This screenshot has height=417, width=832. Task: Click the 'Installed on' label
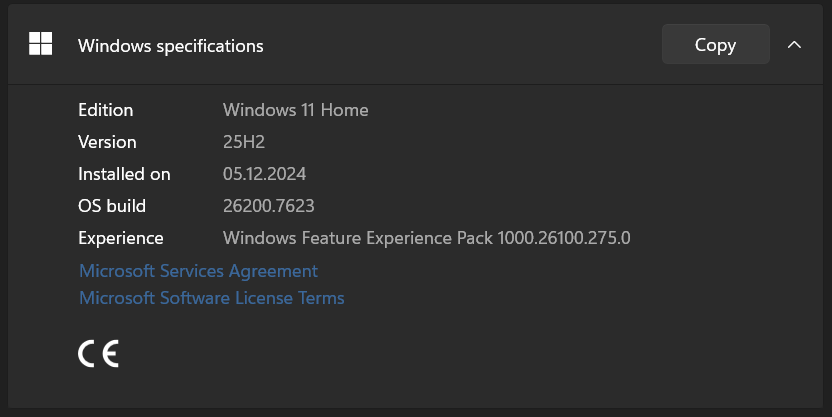click(124, 174)
